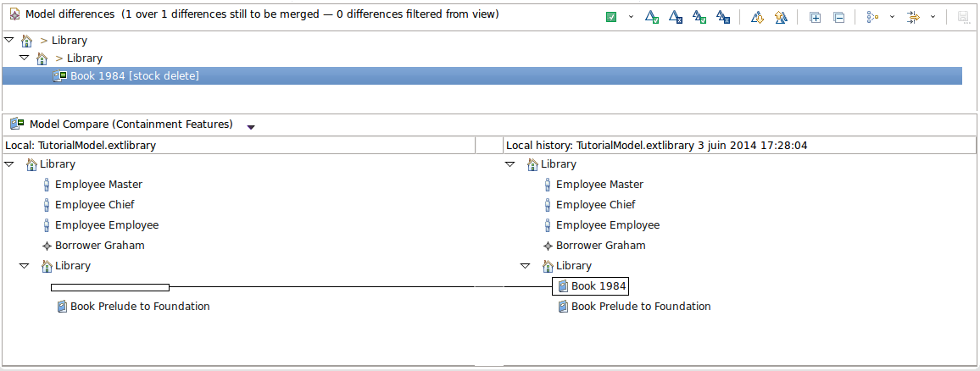
Task: Click the expand all toolbar icon
Action: pyautogui.click(x=816, y=17)
